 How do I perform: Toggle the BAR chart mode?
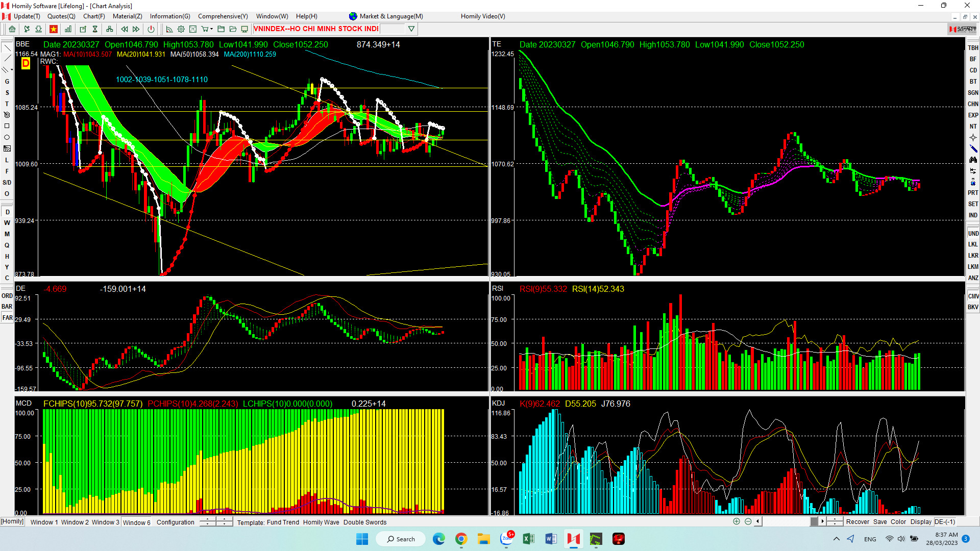tap(7, 307)
